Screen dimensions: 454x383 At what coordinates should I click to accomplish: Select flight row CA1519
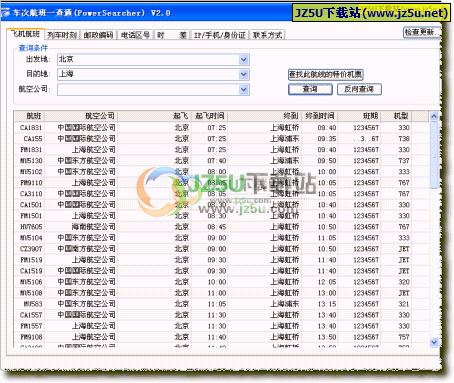[x=221, y=271]
